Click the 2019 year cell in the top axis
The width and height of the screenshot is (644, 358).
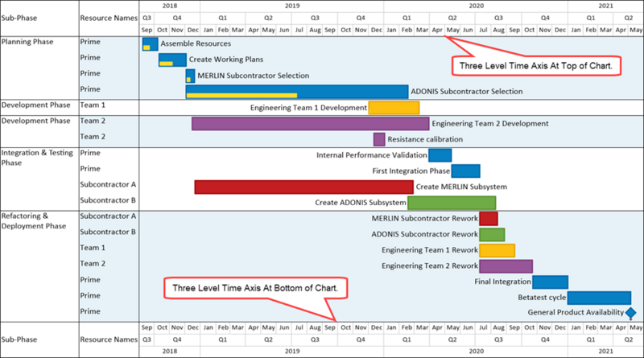tap(292, 6)
